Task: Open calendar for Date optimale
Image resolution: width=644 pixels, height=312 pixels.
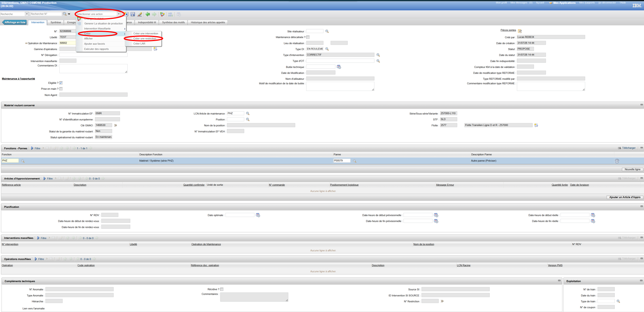Action: 258,215
